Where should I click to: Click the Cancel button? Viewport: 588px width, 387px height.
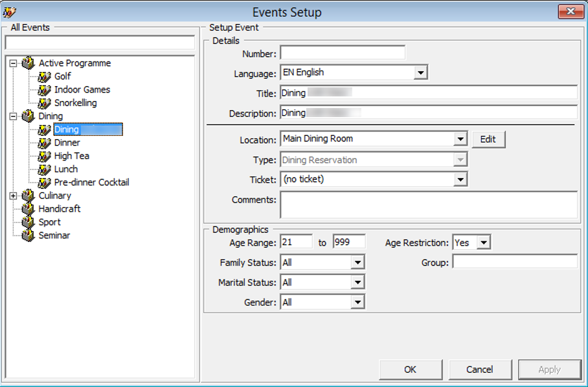pos(480,370)
